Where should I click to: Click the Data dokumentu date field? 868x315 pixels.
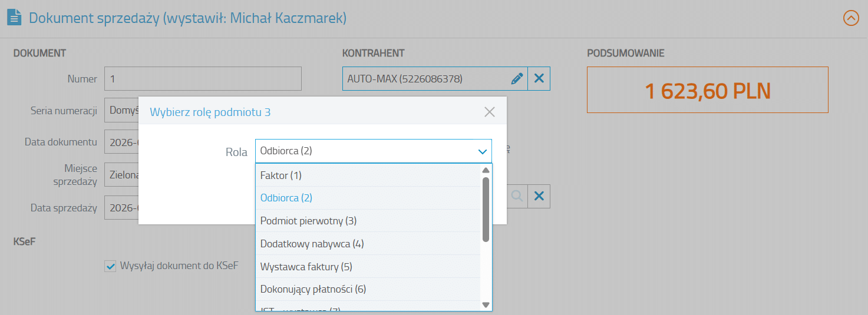pos(121,142)
